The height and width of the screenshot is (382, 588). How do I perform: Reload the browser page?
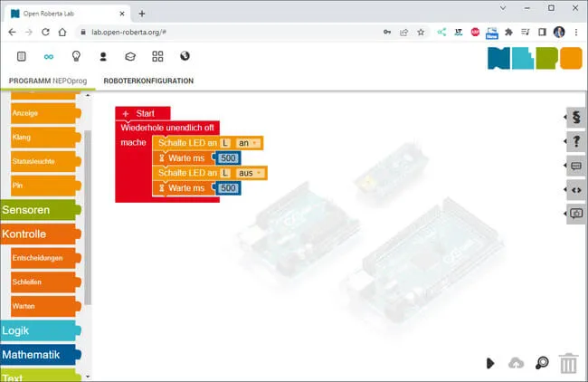pos(45,33)
